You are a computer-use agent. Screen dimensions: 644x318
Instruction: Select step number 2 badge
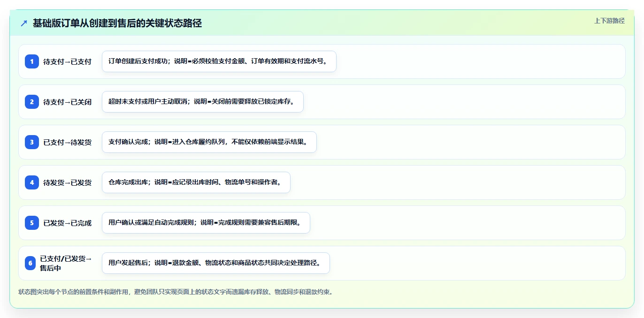[x=32, y=102]
